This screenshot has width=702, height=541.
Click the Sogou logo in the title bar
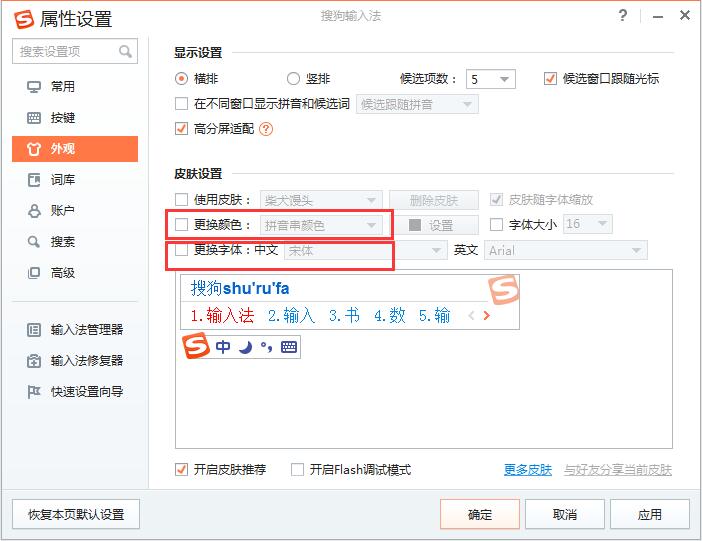[x=24, y=19]
